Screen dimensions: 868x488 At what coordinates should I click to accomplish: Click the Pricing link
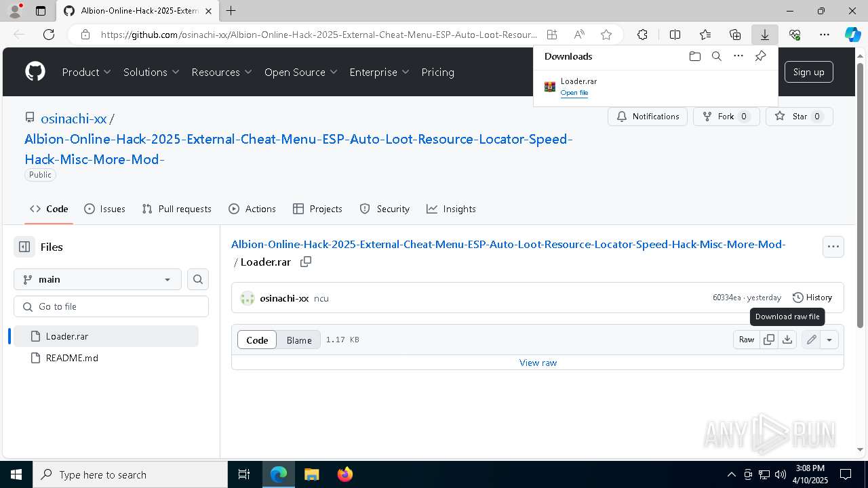437,72
